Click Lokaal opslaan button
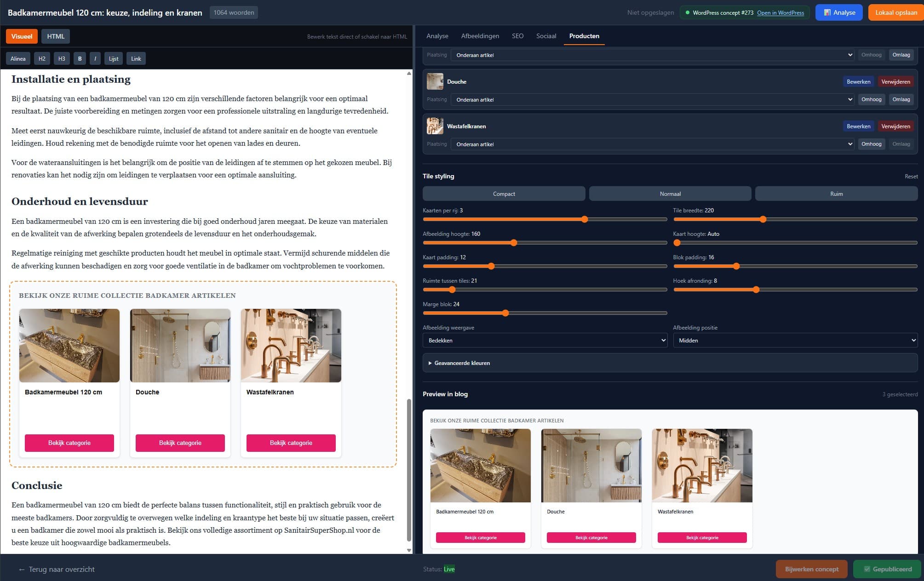Image resolution: width=924 pixels, height=581 pixels. [896, 12]
